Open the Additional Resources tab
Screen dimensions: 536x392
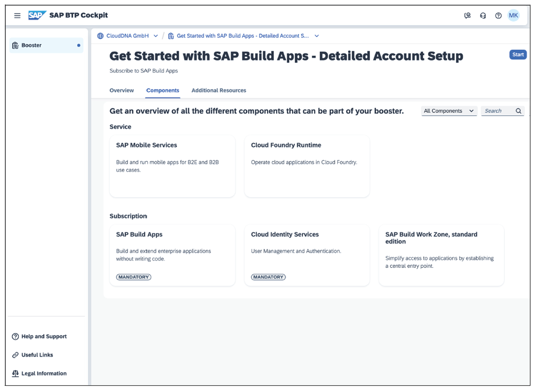[219, 90]
